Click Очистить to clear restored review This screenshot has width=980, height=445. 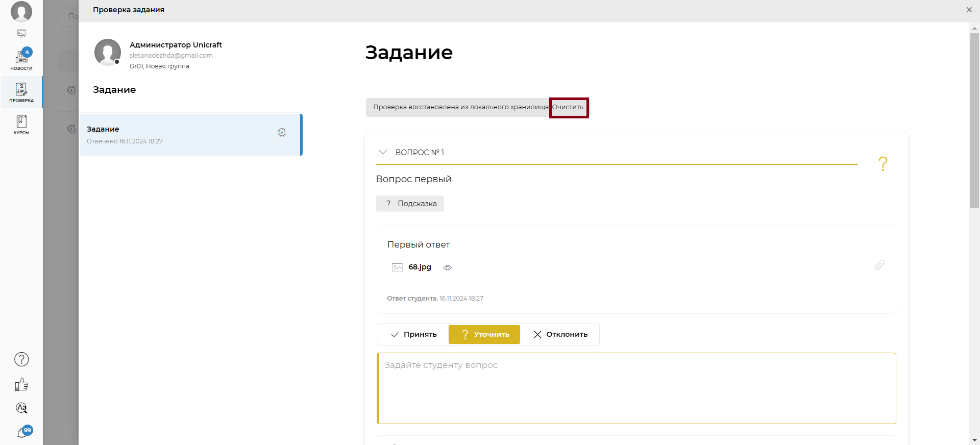coord(568,107)
